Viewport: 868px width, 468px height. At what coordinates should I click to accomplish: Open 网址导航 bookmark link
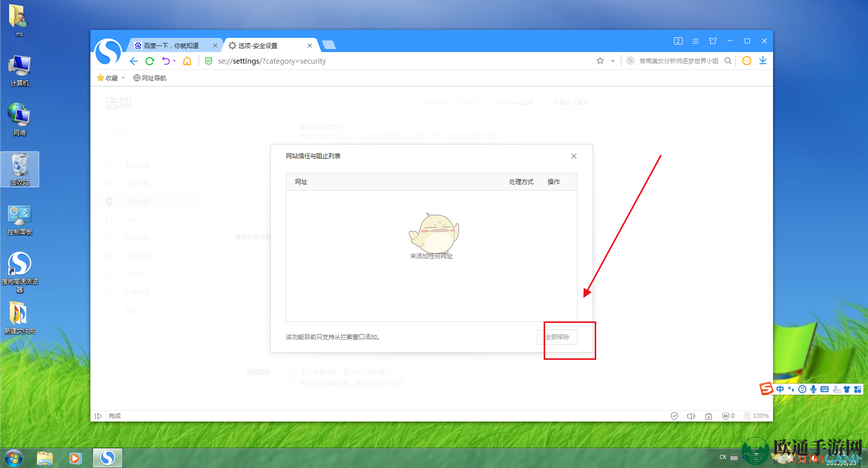150,78
